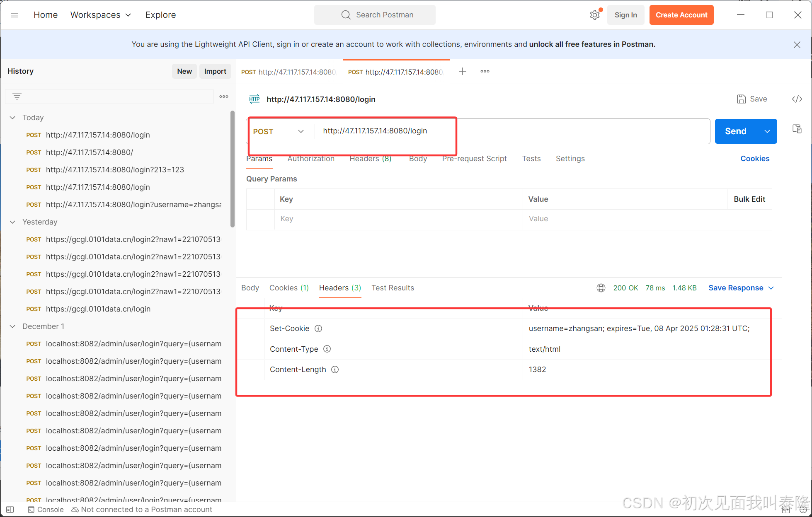Click the hamburger menu icon
The height and width of the screenshot is (517, 812).
[x=15, y=15]
